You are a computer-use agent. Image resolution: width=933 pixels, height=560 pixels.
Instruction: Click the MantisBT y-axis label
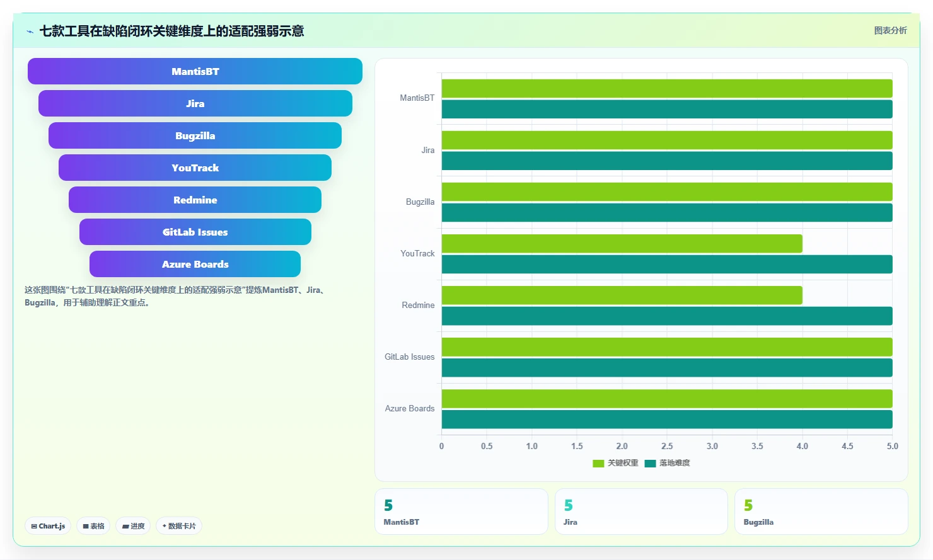coord(417,98)
